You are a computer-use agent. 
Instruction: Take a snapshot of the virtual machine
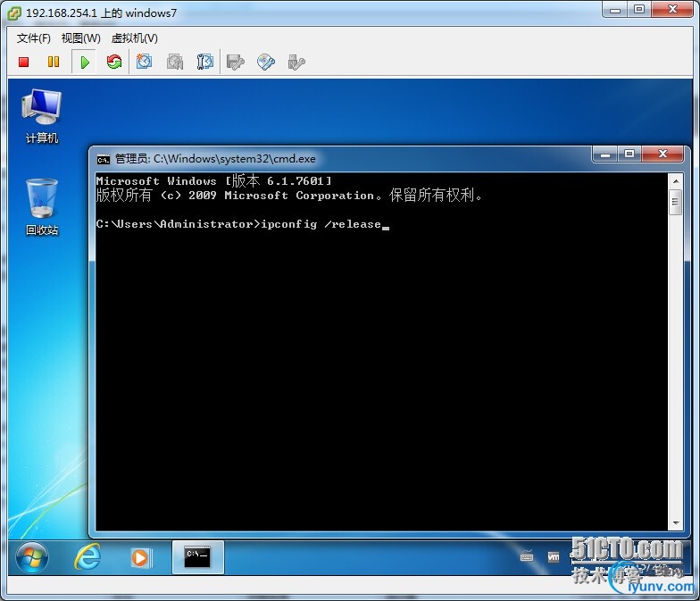145,62
